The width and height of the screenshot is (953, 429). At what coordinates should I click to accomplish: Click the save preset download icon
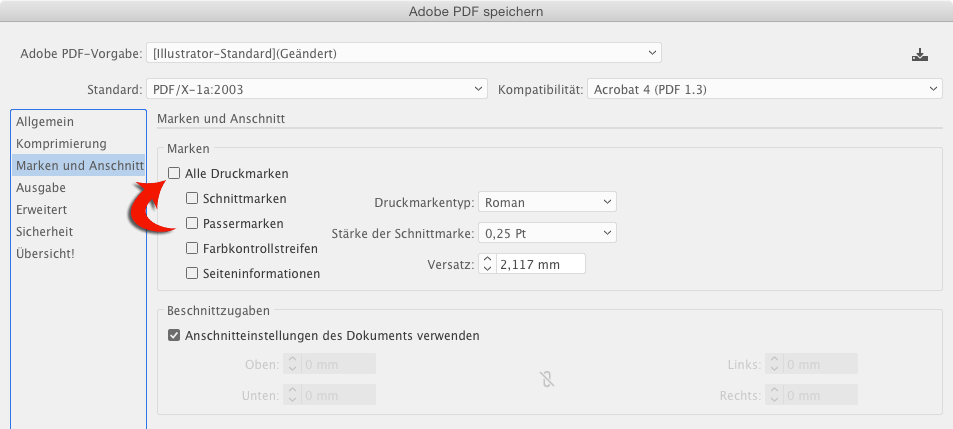tap(920, 55)
